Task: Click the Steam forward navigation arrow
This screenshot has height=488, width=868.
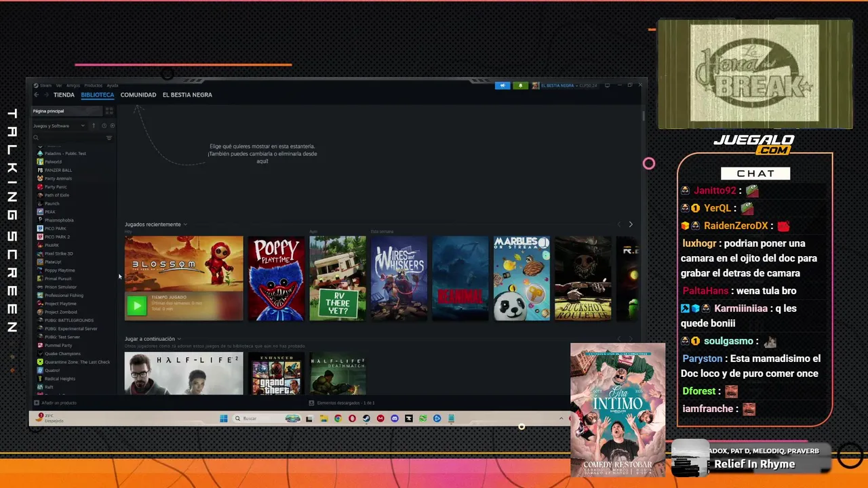Action: point(46,95)
